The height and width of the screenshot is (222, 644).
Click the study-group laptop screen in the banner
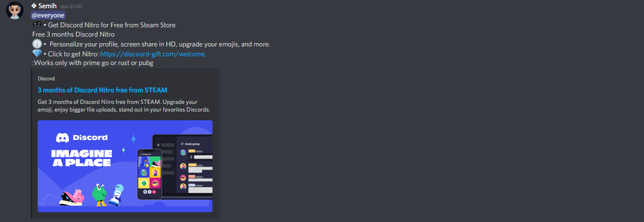point(183,167)
